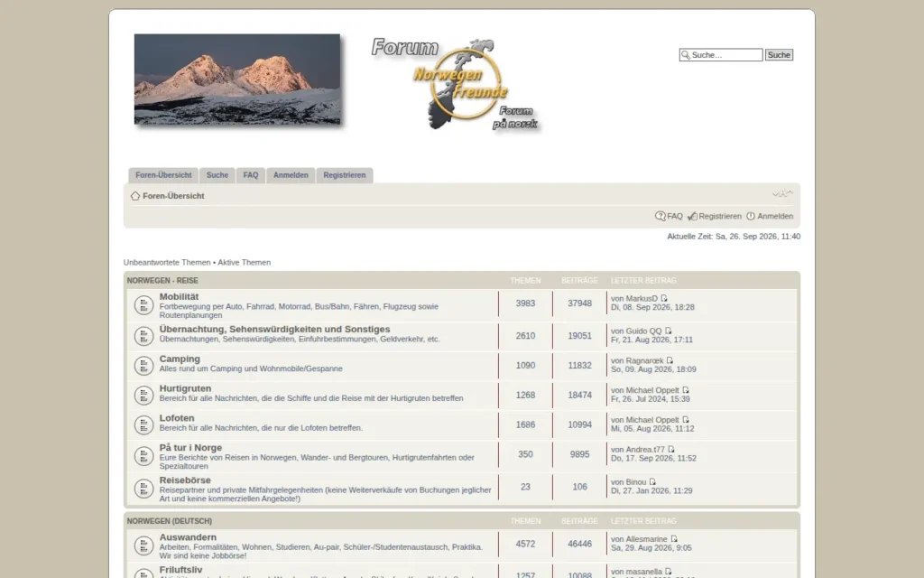View latest post icon by Binou
Image resolution: width=924 pixels, height=578 pixels.
652,482
